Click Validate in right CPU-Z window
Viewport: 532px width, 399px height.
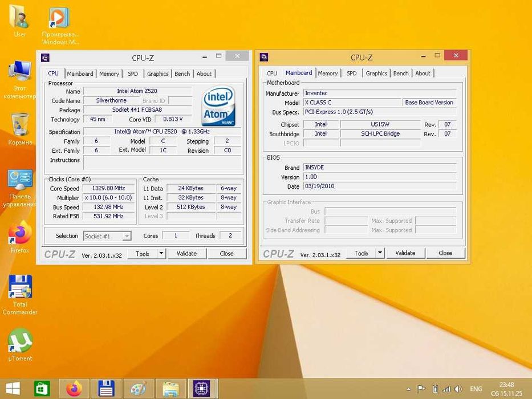[405, 253]
